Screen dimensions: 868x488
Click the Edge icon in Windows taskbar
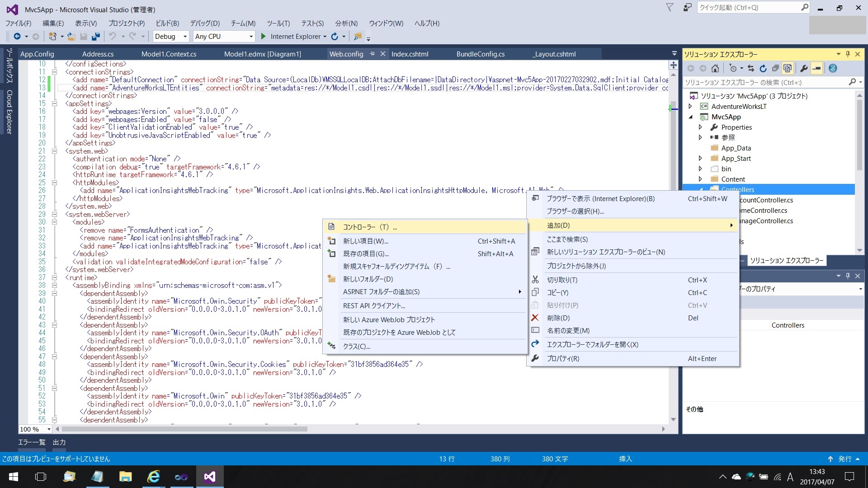[x=154, y=477]
